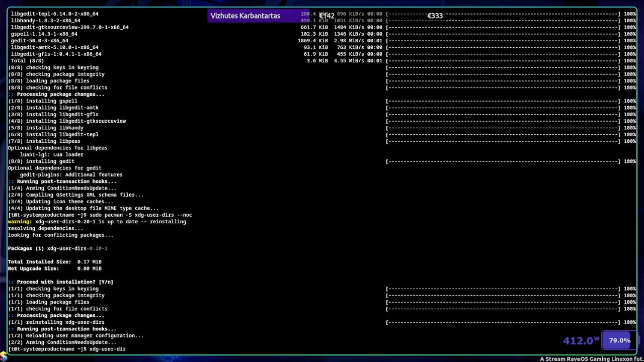Screen dimensions: 644x362
Task: Click '(1/1) checking package integrity' line
Action: click(56, 295)
